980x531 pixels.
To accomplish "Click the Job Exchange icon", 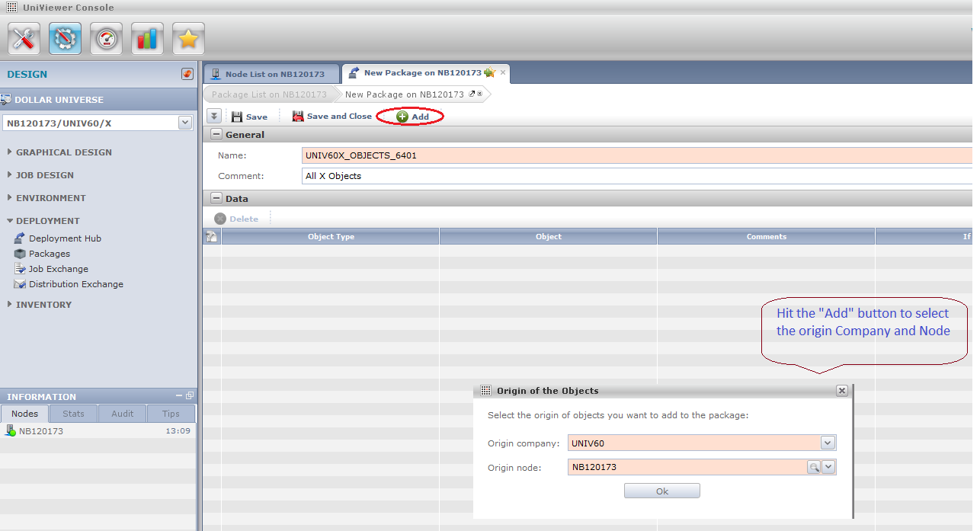I will 20,269.
